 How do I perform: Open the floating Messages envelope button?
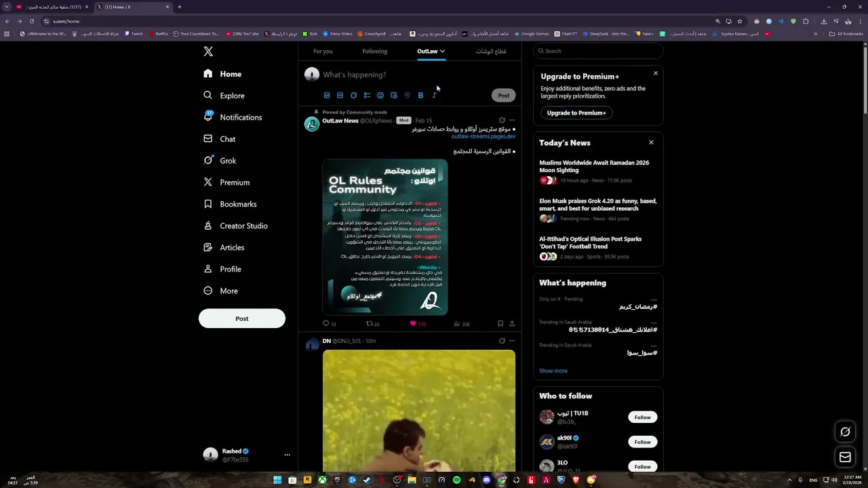point(845,457)
